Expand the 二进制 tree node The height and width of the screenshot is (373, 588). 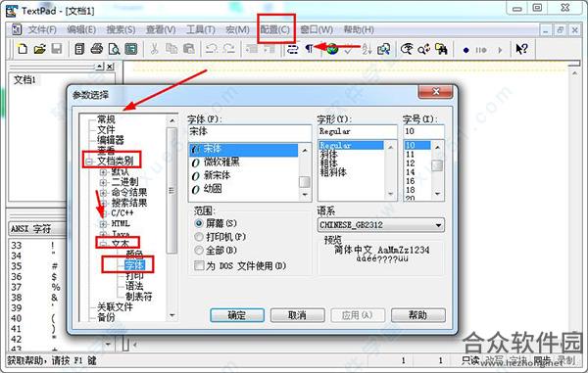click(104, 182)
